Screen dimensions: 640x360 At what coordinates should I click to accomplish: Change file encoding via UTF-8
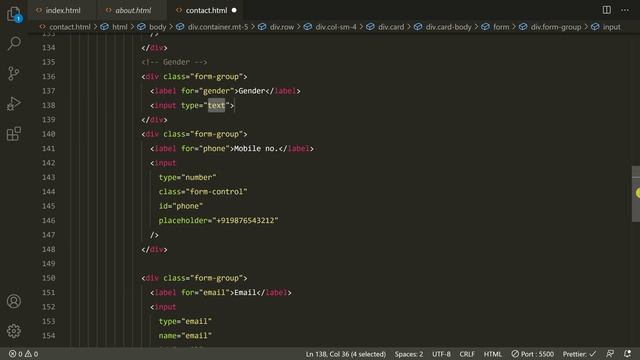(x=441, y=354)
